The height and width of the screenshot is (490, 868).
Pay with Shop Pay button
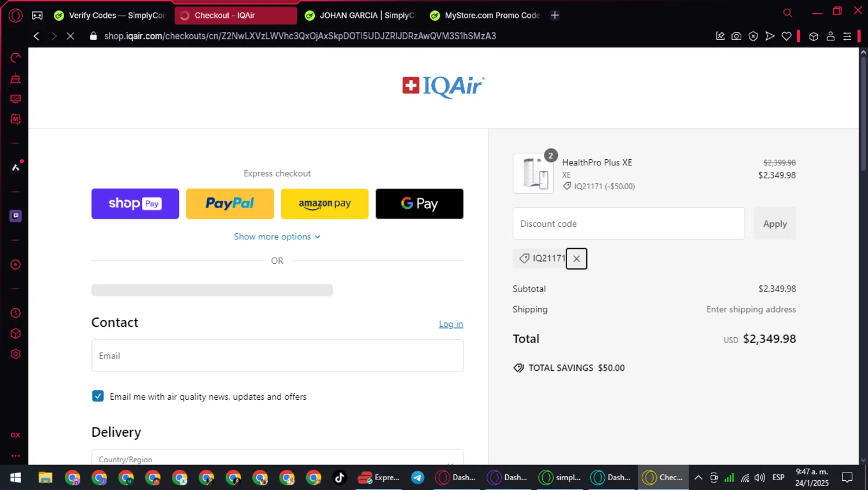tap(135, 204)
